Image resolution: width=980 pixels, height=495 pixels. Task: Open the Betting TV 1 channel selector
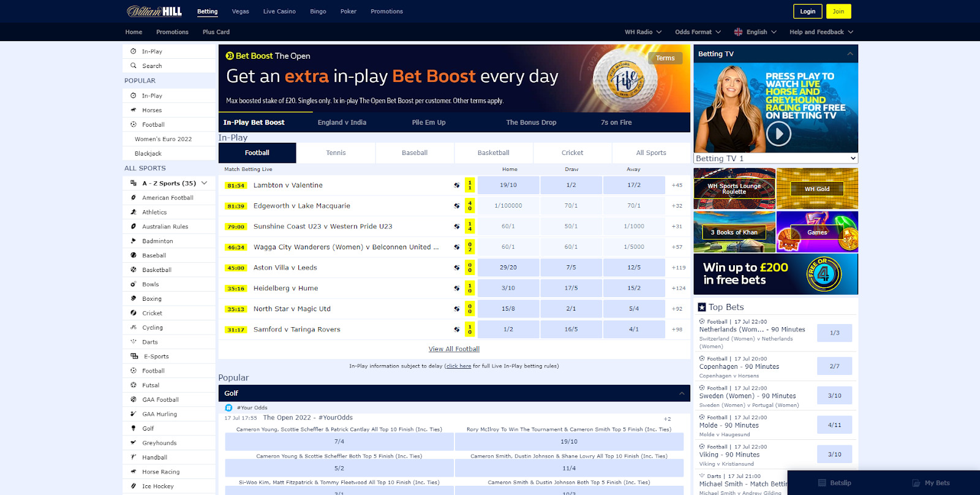pyautogui.click(x=775, y=158)
